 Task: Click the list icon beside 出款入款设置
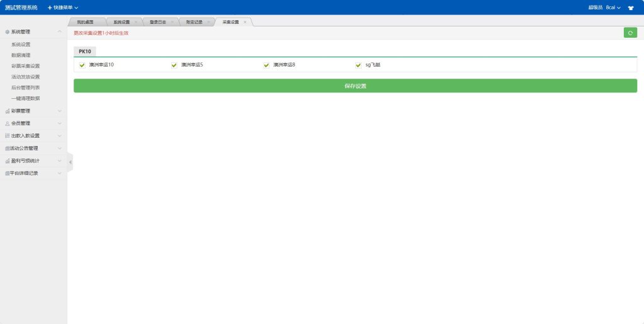pyautogui.click(x=8, y=135)
